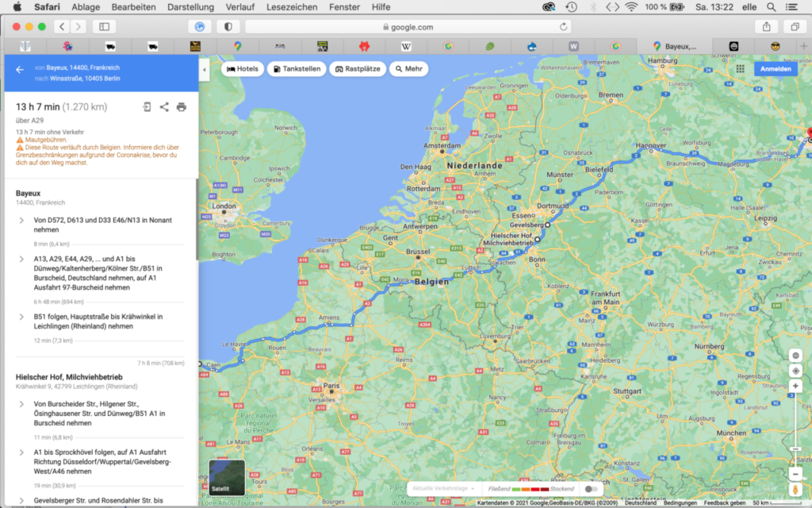Screen dimensions: 812x508
Task: Expand step 'Gevelsberger Str. und Rosendahler Str.'
Action: click(21, 501)
